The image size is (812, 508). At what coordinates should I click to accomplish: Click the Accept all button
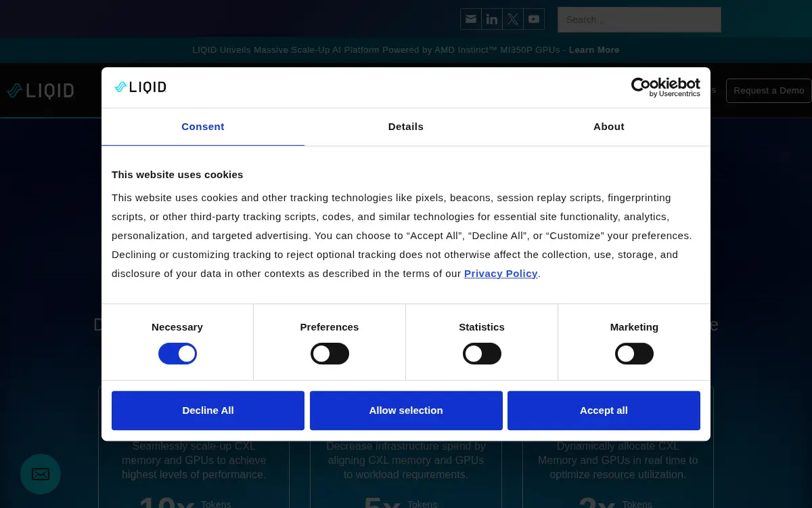click(604, 410)
